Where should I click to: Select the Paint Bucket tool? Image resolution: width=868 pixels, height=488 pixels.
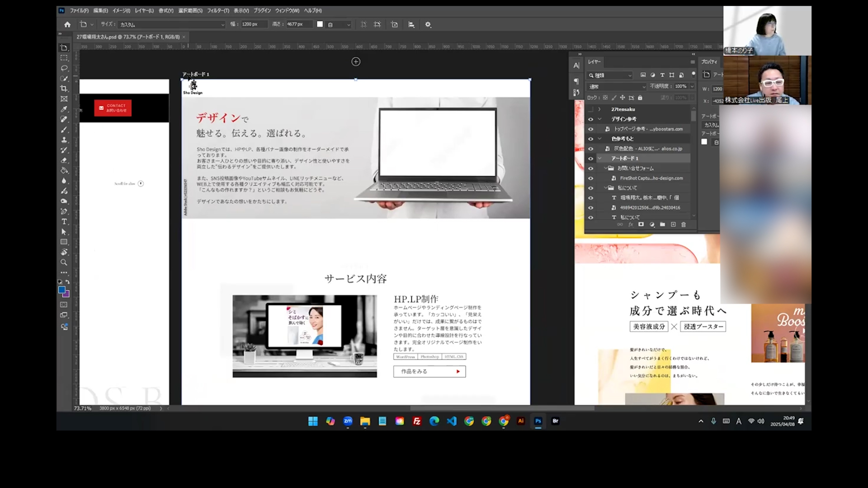click(x=64, y=170)
